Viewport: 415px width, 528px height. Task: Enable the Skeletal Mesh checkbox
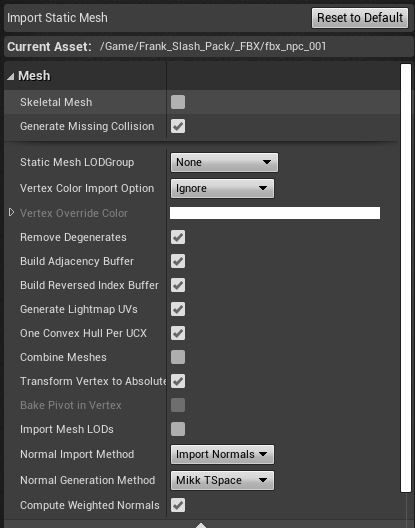pyautogui.click(x=178, y=102)
